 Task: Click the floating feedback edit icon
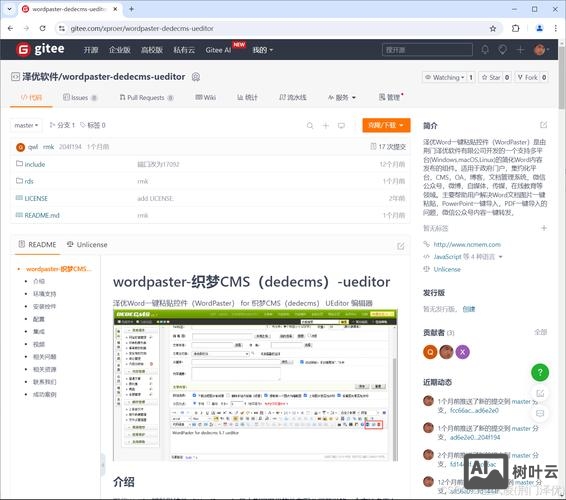point(540,393)
